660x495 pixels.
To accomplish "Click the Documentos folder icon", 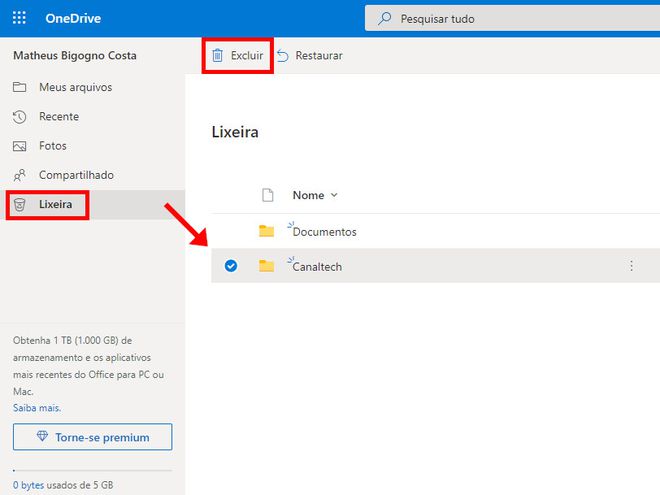I will point(266,231).
